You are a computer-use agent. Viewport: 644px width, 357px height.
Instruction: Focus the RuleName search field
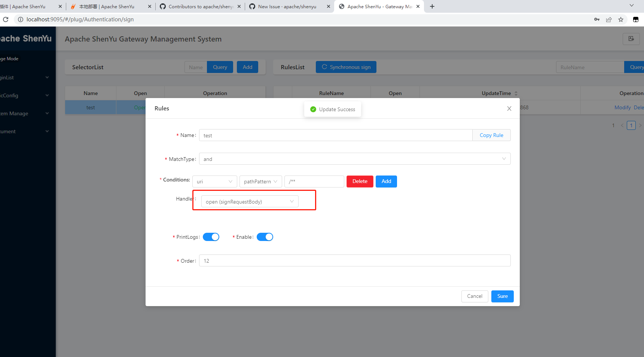pos(590,67)
